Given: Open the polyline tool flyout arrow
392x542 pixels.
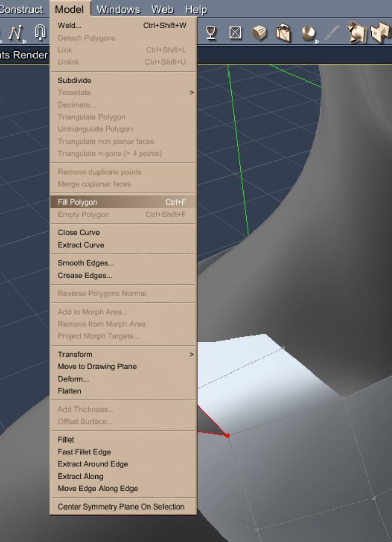Looking at the screenshot, I should coord(24,42).
